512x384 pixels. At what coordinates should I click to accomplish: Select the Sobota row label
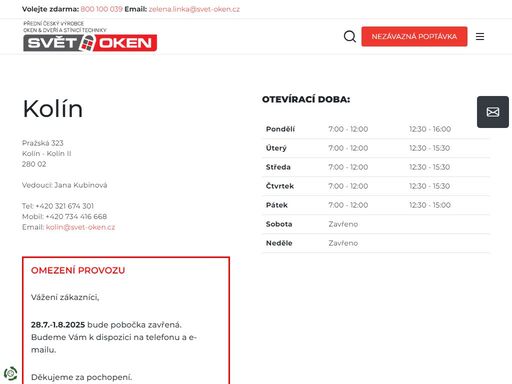(x=279, y=224)
